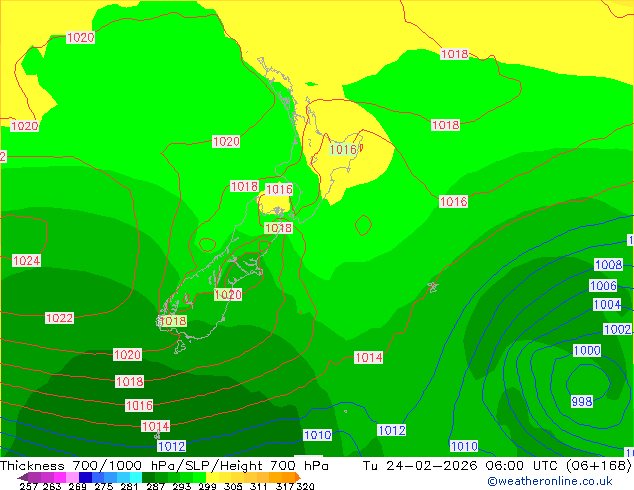
Task: Click the green-backed 1018 label at South Island's southwest tip
Action: coord(173,321)
